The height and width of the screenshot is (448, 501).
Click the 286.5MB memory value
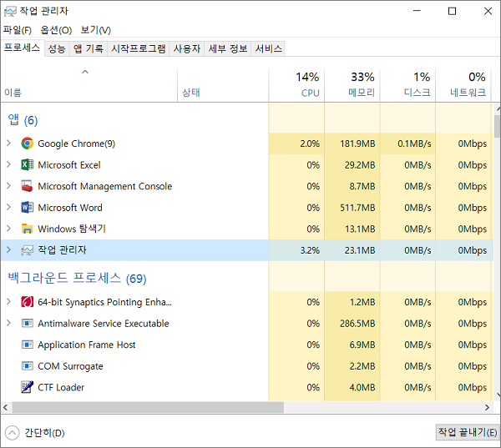pos(357,324)
